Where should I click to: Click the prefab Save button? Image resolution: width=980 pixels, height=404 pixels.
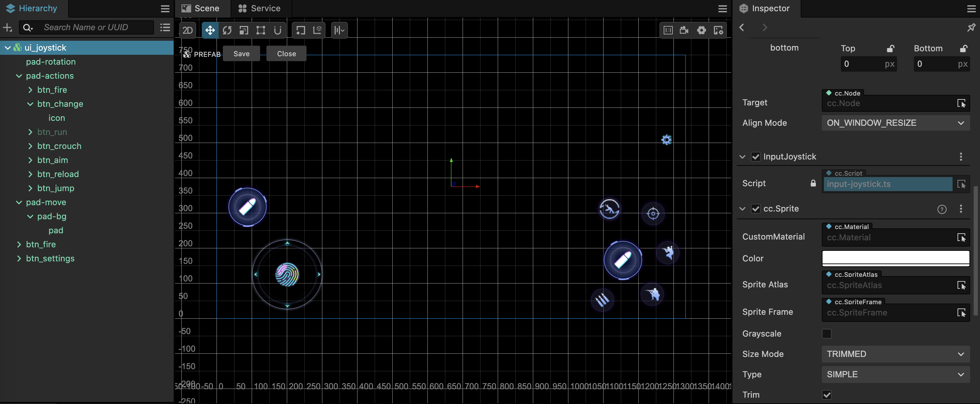tap(241, 54)
